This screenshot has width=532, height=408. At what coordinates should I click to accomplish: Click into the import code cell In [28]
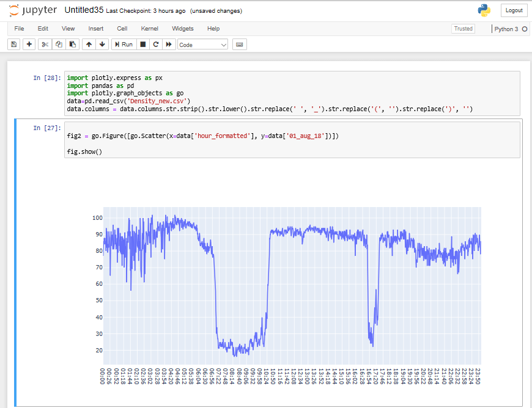pos(292,93)
